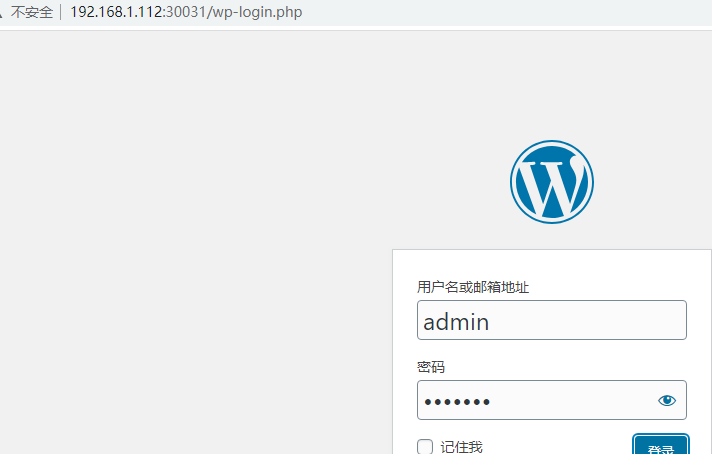Show password with the eye icon
This screenshot has height=454, width=712.
coord(667,400)
